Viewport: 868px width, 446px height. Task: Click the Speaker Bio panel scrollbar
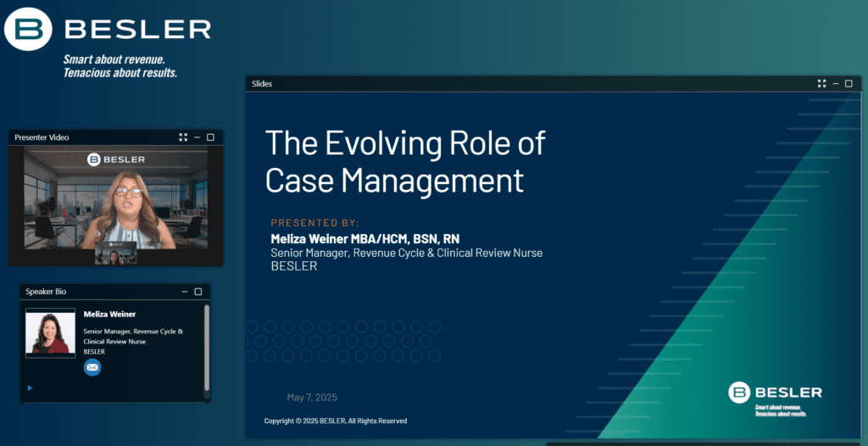tap(207, 348)
